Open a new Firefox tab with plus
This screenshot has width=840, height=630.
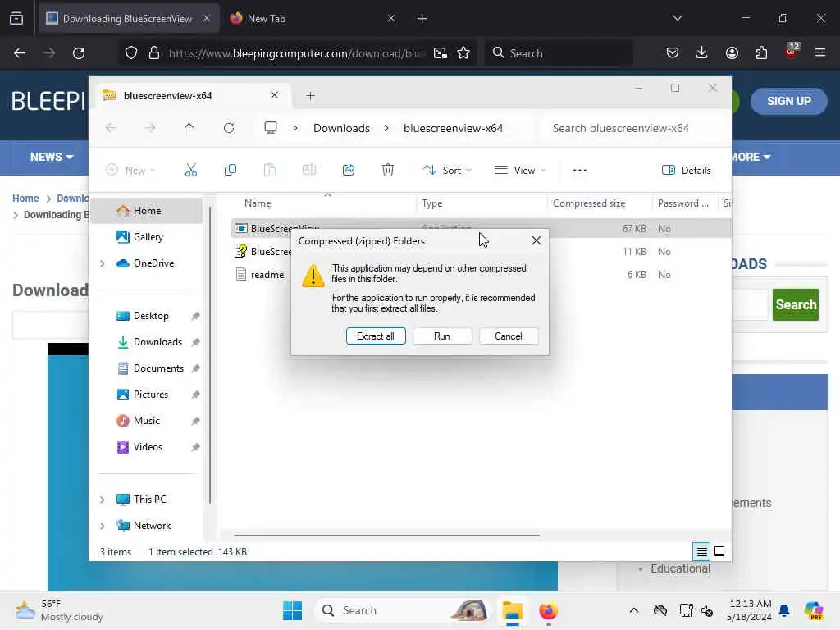pyautogui.click(x=422, y=19)
